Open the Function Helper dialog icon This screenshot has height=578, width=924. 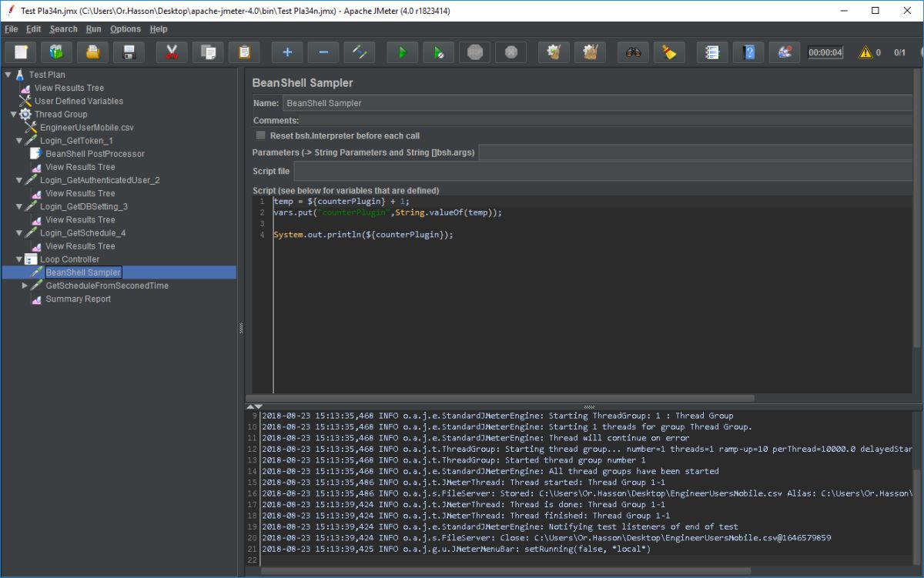coord(712,52)
